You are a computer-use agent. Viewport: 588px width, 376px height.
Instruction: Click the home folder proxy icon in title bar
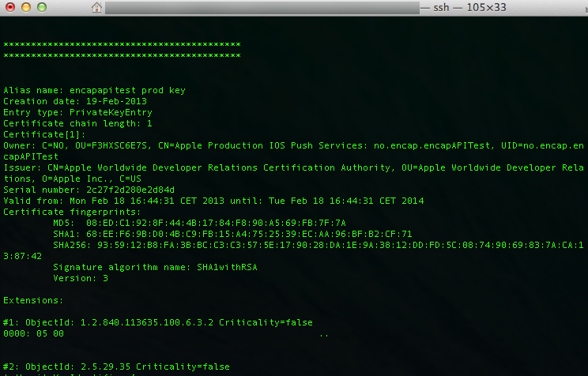pyautogui.click(x=96, y=8)
